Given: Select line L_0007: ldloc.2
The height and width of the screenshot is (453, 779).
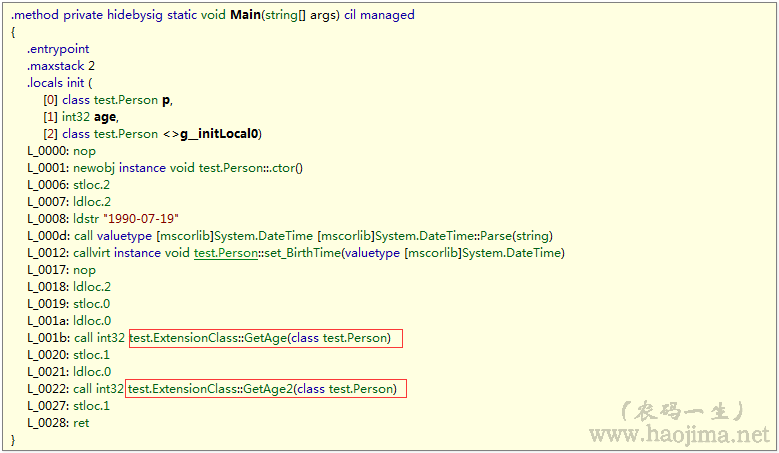Looking at the screenshot, I should (x=69, y=202).
